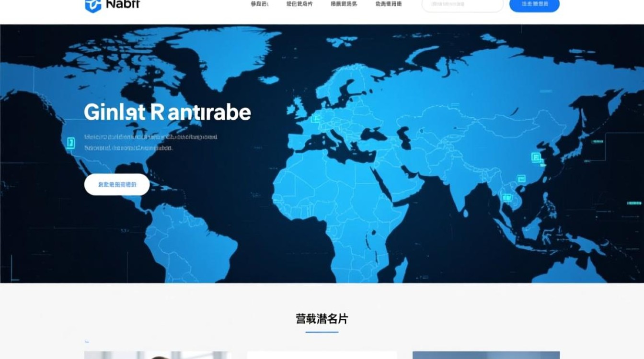644x359 pixels.
Task: Open the third navigation menu item
Action: coord(344,4)
